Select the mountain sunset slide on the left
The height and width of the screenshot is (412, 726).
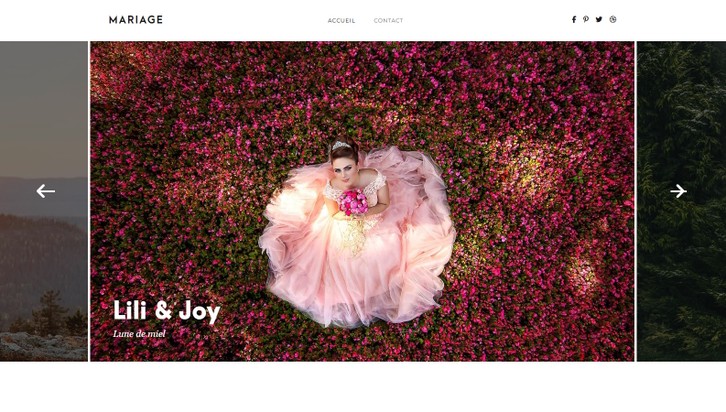(44, 201)
